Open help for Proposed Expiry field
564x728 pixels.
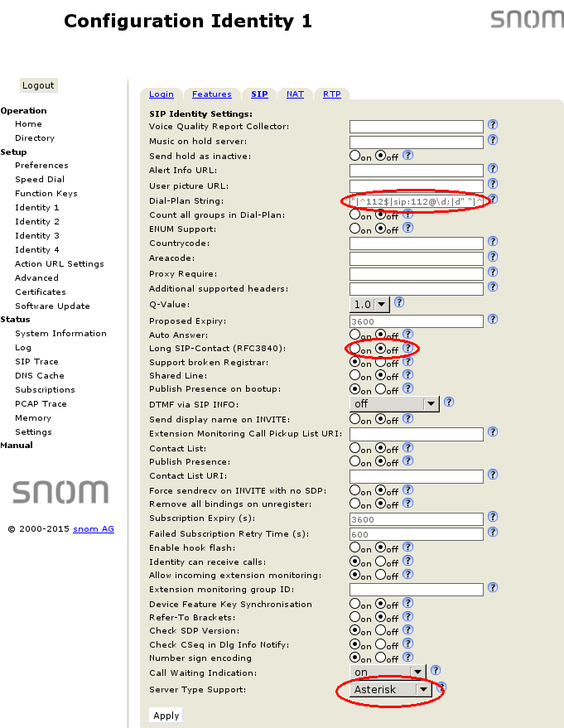coord(493,319)
